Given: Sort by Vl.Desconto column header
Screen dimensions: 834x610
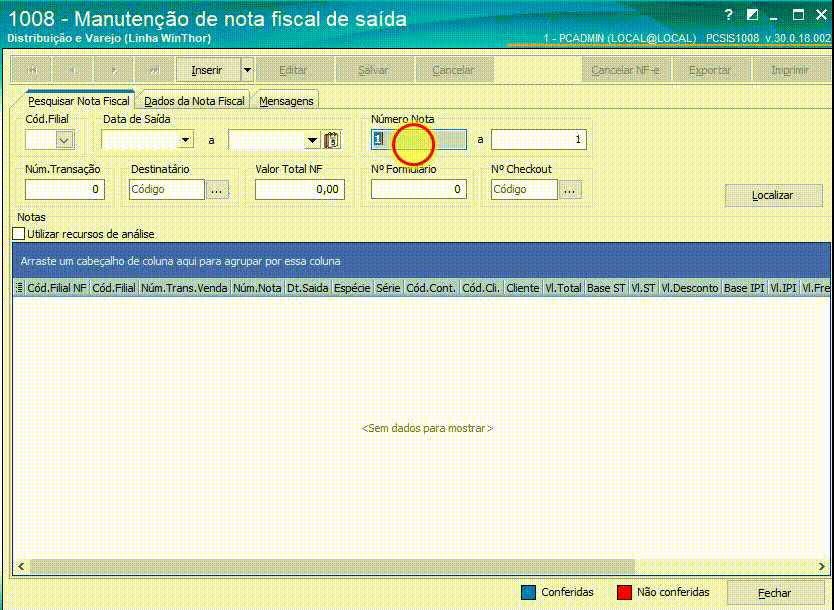Looking at the screenshot, I should pos(690,288).
